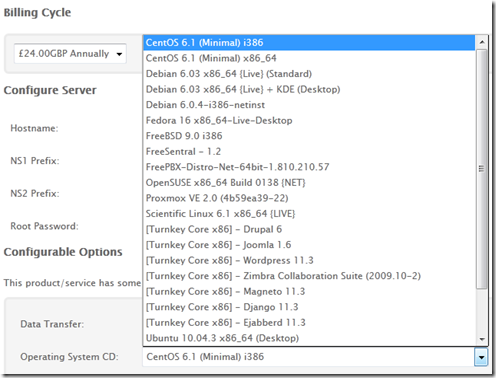Open the £24.00GBP Annually billing cycle dropdown
Image resolution: width=496 pixels, height=378 pixels.
(x=70, y=54)
